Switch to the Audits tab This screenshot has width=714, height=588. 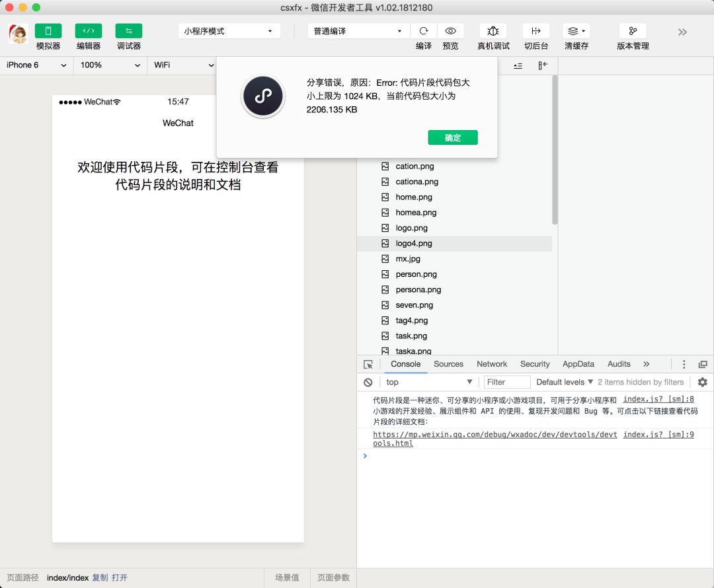click(x=618, y=364)
